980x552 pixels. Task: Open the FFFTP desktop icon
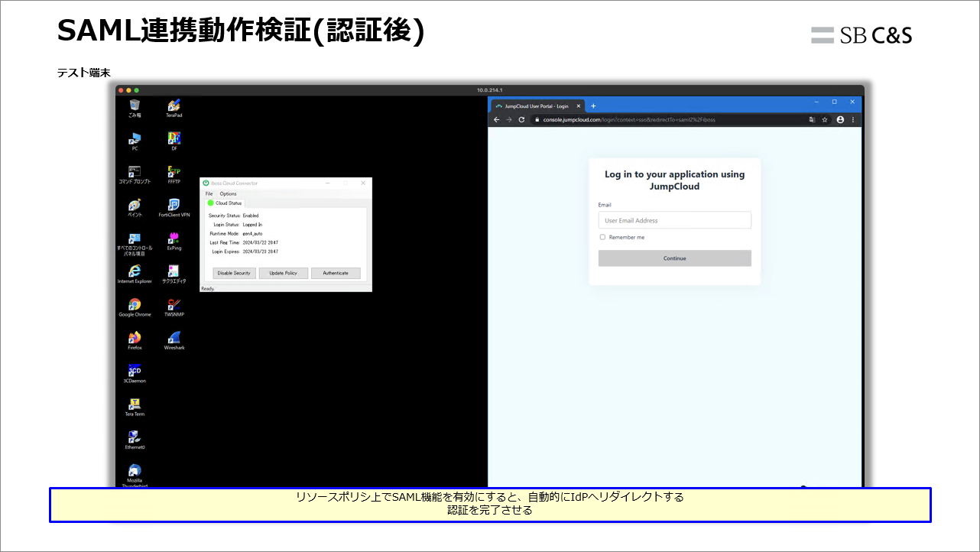pyautogui.click(x=174, y=170)
